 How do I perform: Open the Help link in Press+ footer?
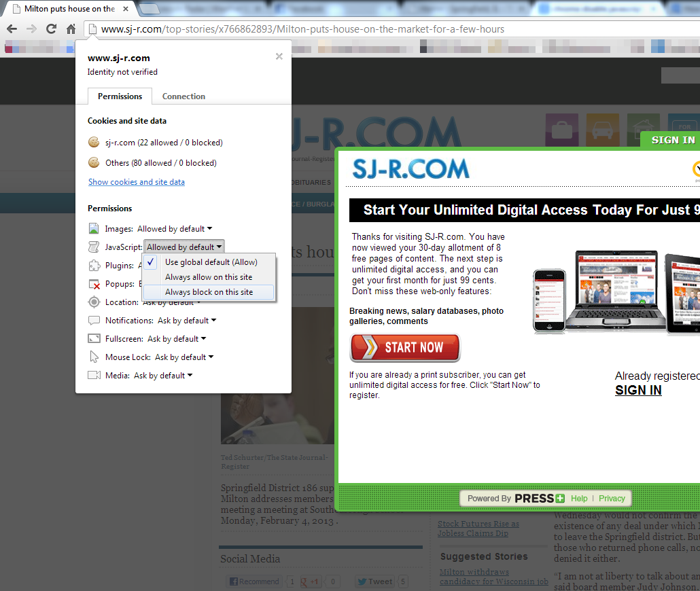pos(579,499)
